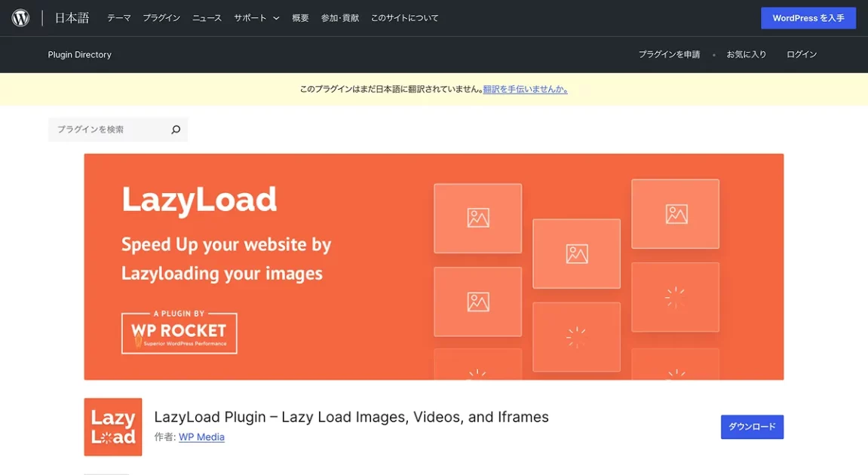Open the Plugin Directory link
This screenshot has width=868, height=475.
tap(79, 54)
